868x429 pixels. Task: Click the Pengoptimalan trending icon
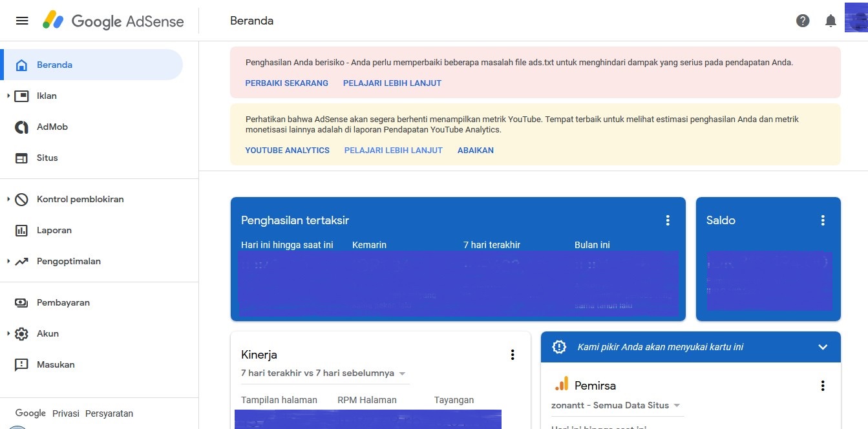(x=21, y=262)
